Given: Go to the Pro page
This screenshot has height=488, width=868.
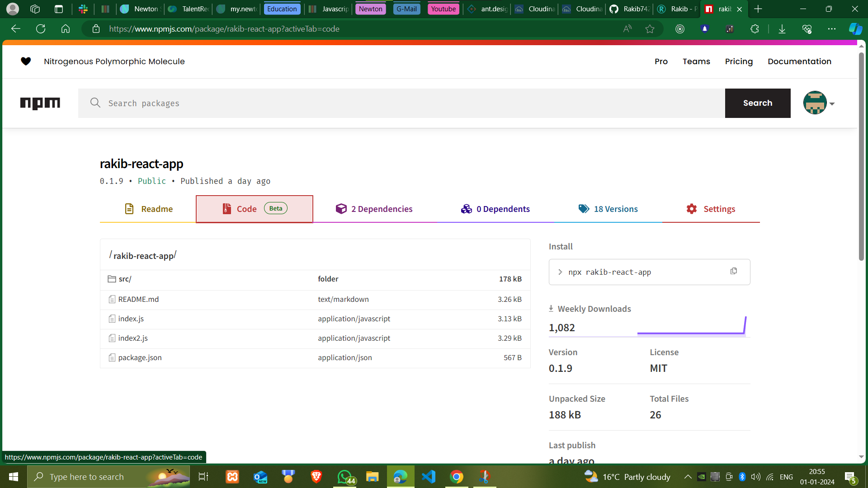Looking at the screenshot, I should coord(661,61).
